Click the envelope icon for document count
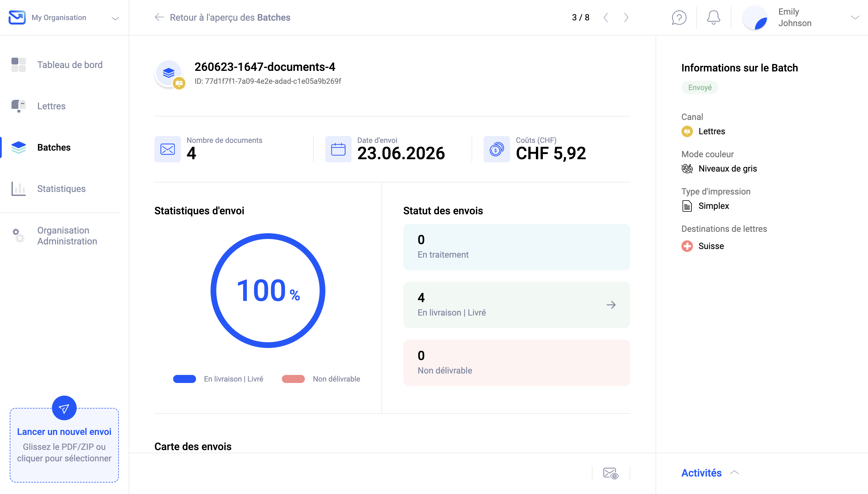This screenshot has width=868, height=494. coord(168,149)
